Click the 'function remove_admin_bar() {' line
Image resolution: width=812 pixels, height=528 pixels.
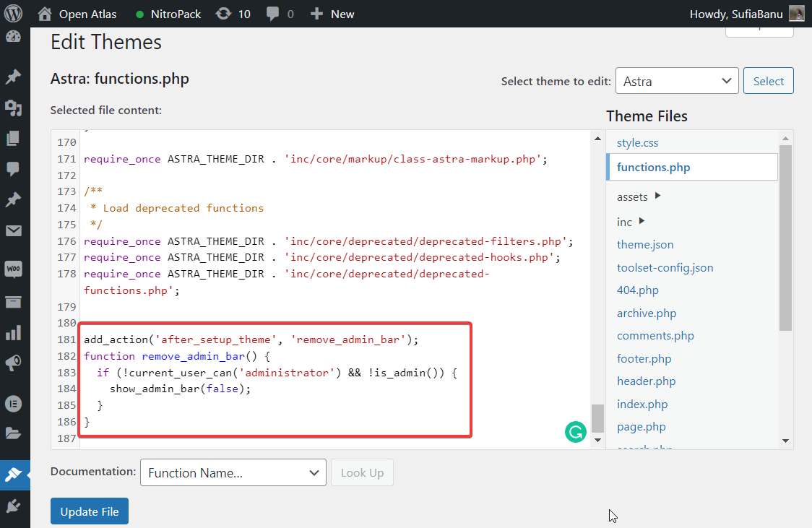point(177,356)
